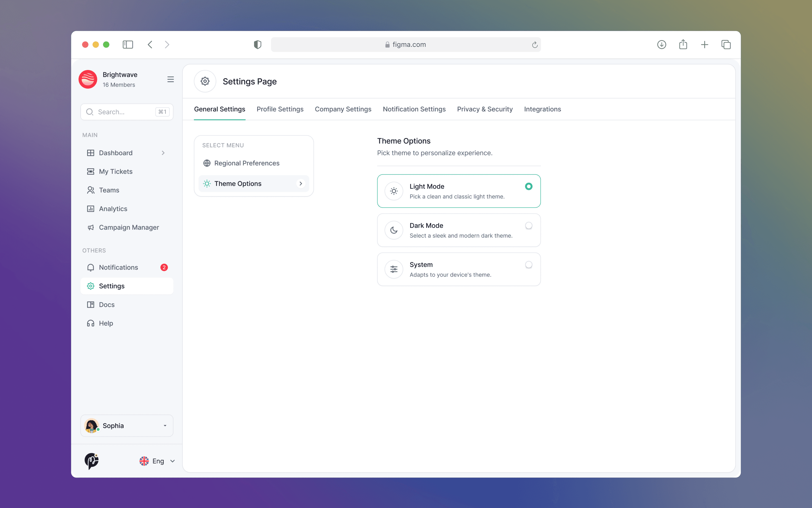Open the Notification Settings tab
This screenshot has height=508, width=812.
(414, 109)
